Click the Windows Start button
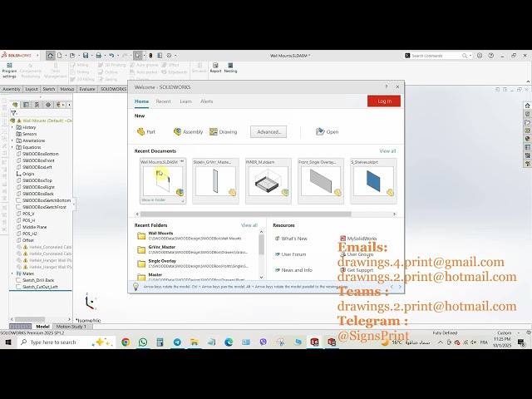The width and height of the screenshot is (532, 399). pyautogui.click(x=7, y=342)
